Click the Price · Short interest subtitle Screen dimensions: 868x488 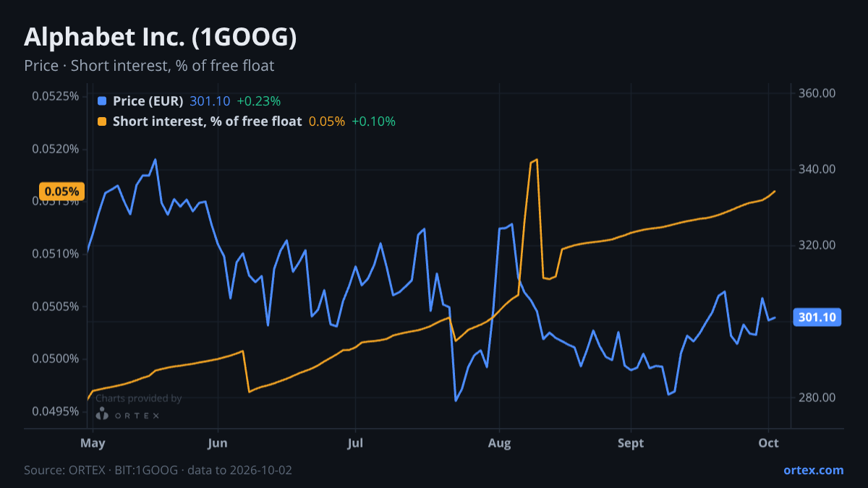pyautogui.click(x=149, y=66)
